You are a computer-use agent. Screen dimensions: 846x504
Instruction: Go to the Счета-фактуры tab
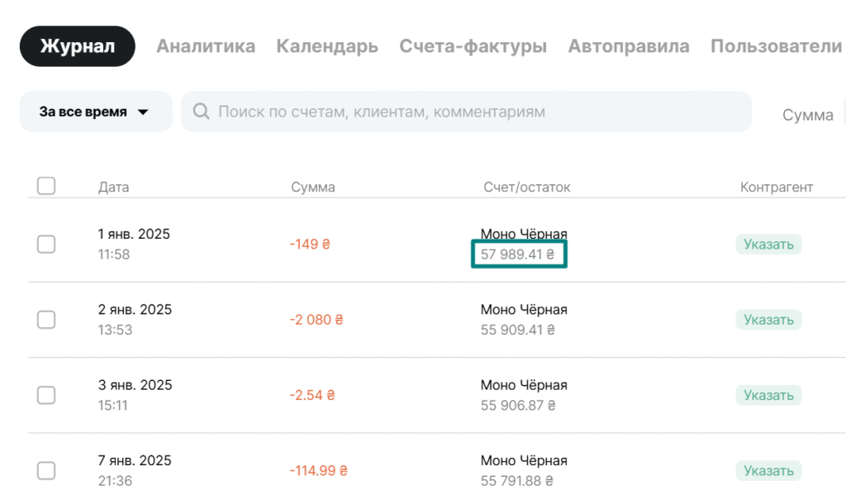tap(473, 46)
